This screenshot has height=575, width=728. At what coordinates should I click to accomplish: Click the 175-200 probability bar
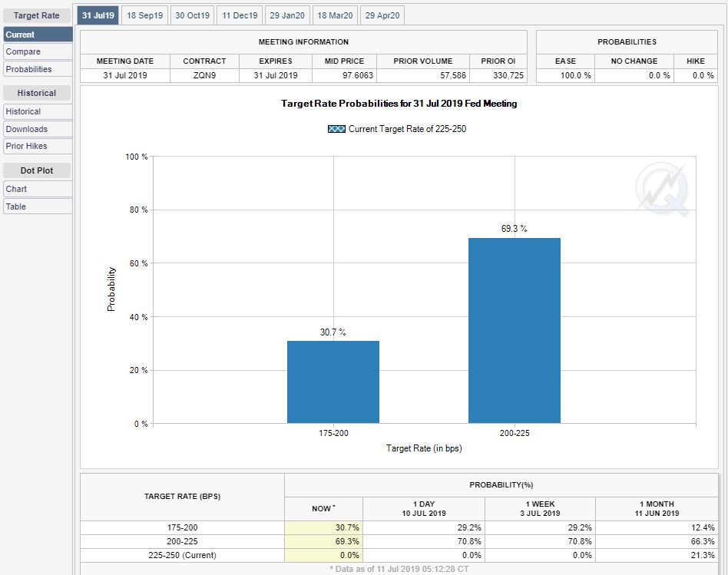[333, 382]
